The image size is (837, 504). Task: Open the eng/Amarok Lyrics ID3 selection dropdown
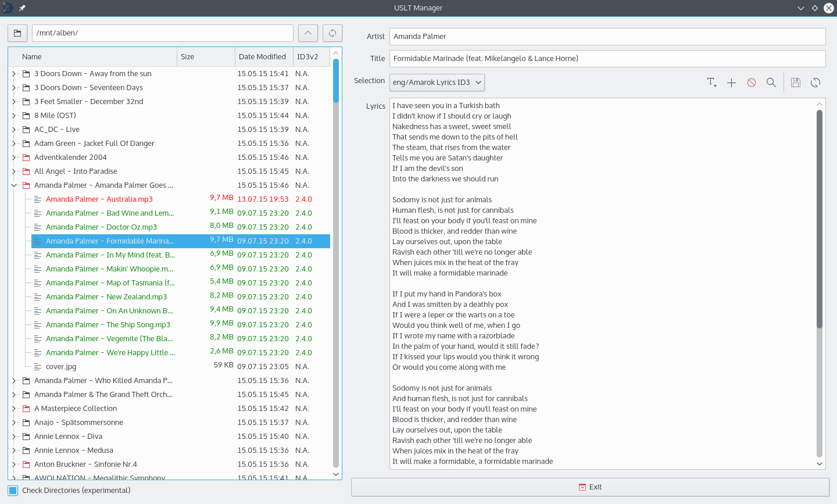tap(437, 83)
